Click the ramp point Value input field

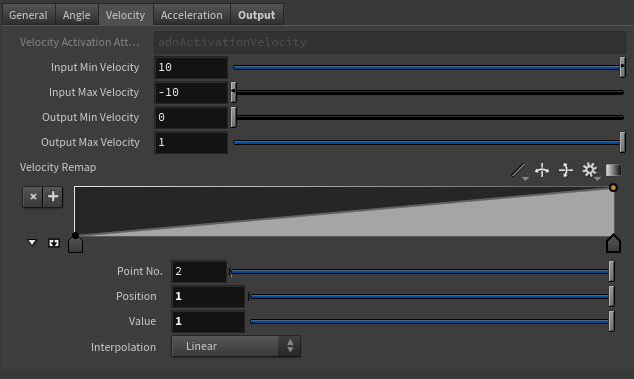coord(208,322)
